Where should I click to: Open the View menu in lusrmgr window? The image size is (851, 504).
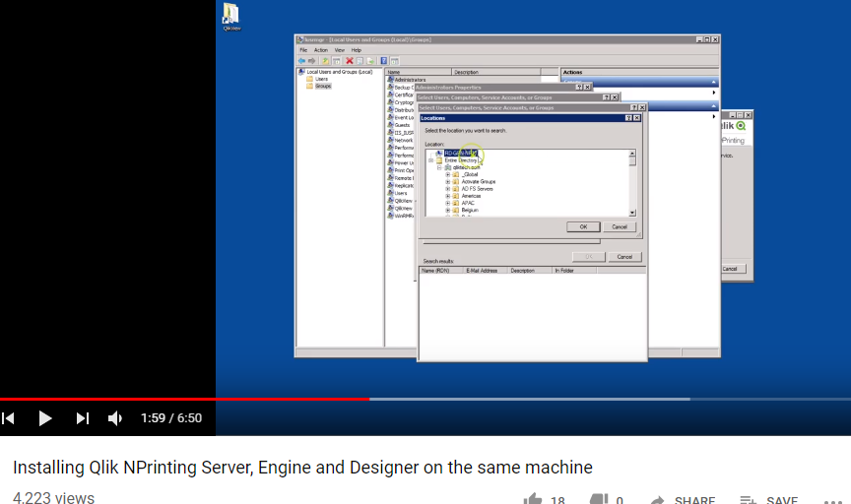click(x=339, y=50)
